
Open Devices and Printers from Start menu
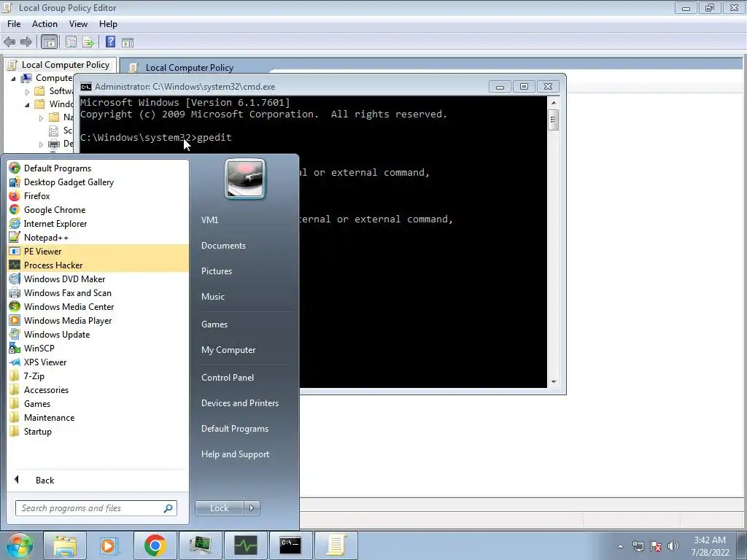click(239, 402)
